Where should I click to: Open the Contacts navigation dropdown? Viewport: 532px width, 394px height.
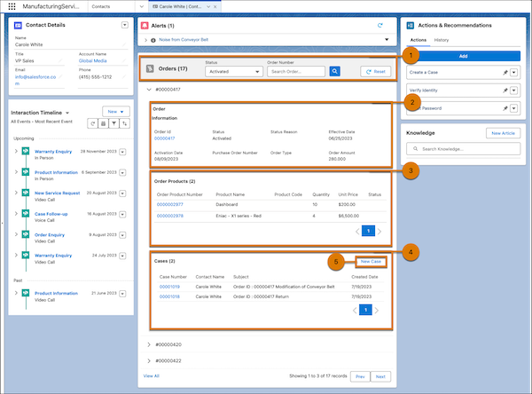(142, 6)
